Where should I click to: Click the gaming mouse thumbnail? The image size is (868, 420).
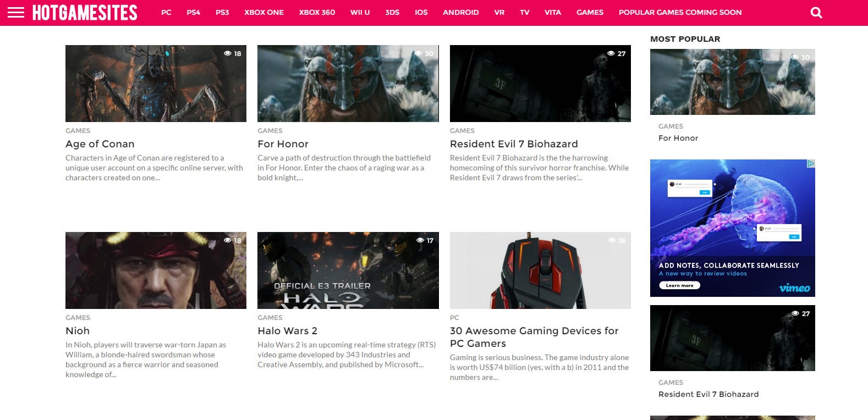click(540, 270)
